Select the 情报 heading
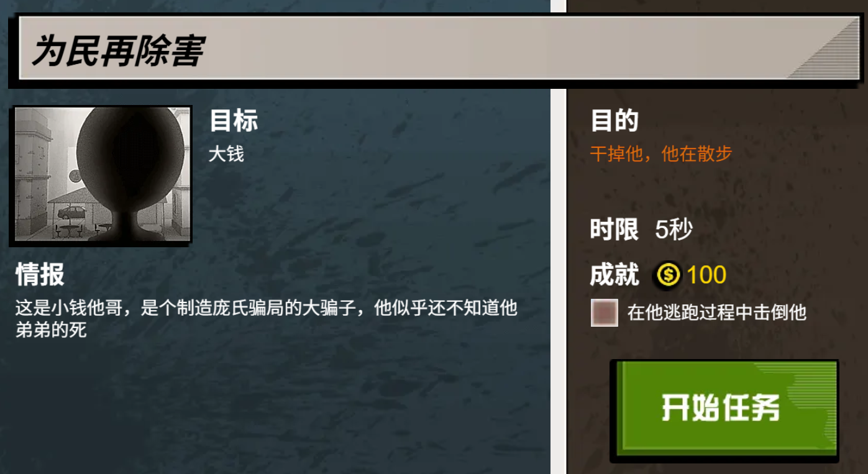Screen dimensions: 868x474 click(x=40, y=274)
